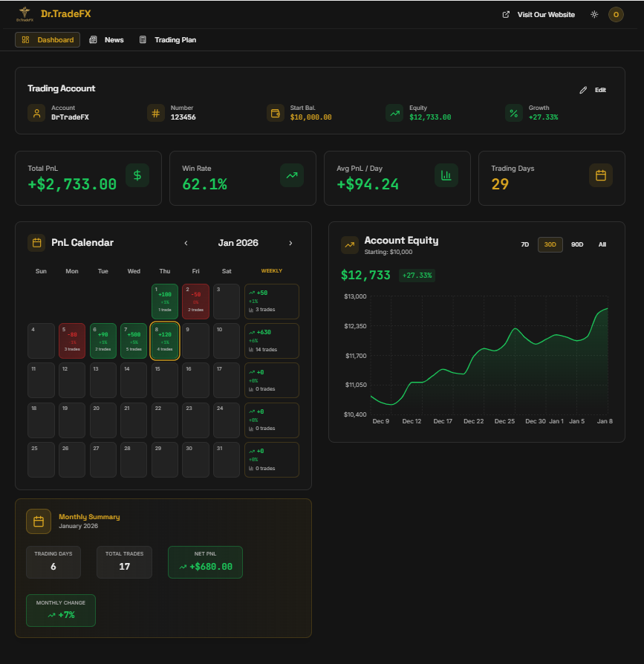Click the Monthly Summary calendar icon

(39, 521)
